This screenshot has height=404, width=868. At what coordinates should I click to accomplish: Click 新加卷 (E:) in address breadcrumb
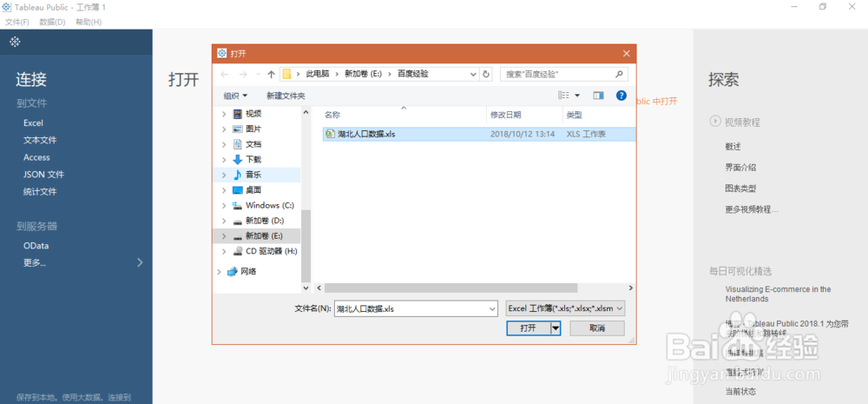tap(363, 74)
